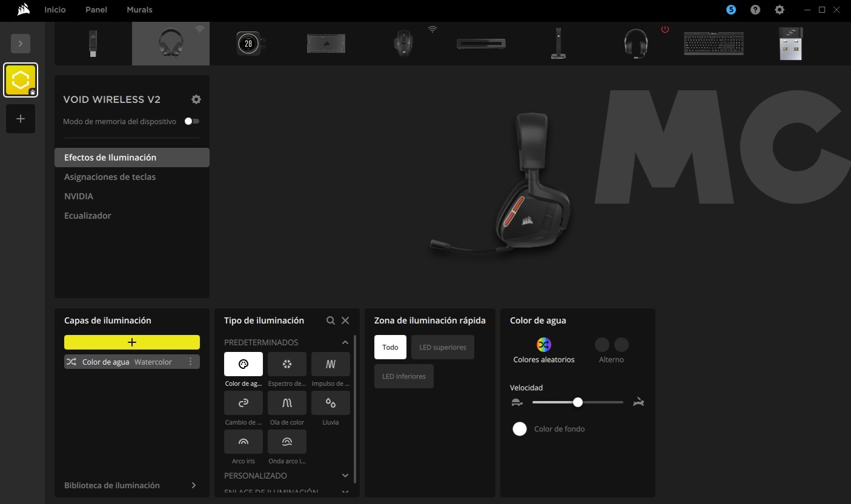Pick the Arco iris lighting effect
The width and height of the screenshot is (851, 504).
click(243, 442)
